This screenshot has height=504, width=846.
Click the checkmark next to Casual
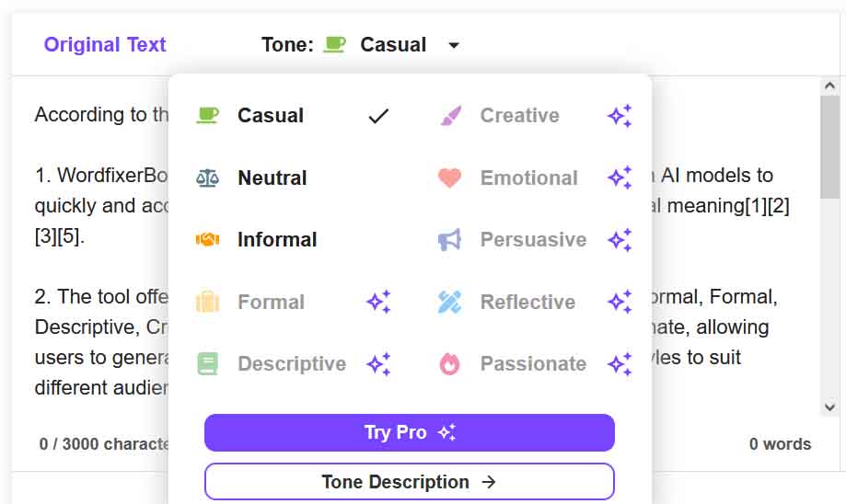point(378,116)
